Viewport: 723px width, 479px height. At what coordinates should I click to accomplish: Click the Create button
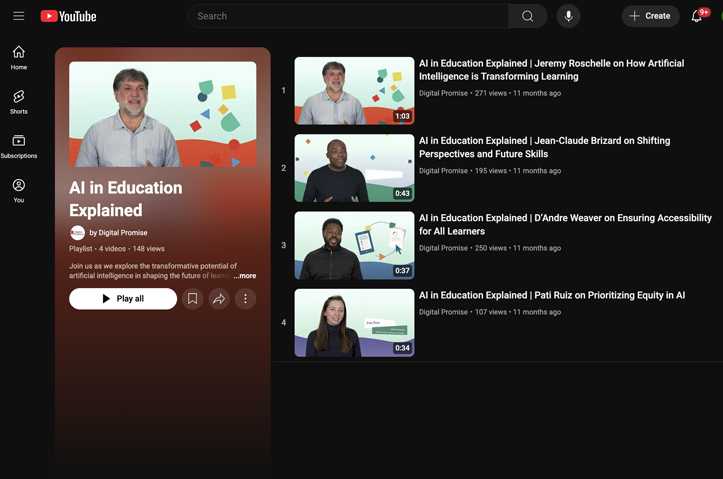click(650, 16)
